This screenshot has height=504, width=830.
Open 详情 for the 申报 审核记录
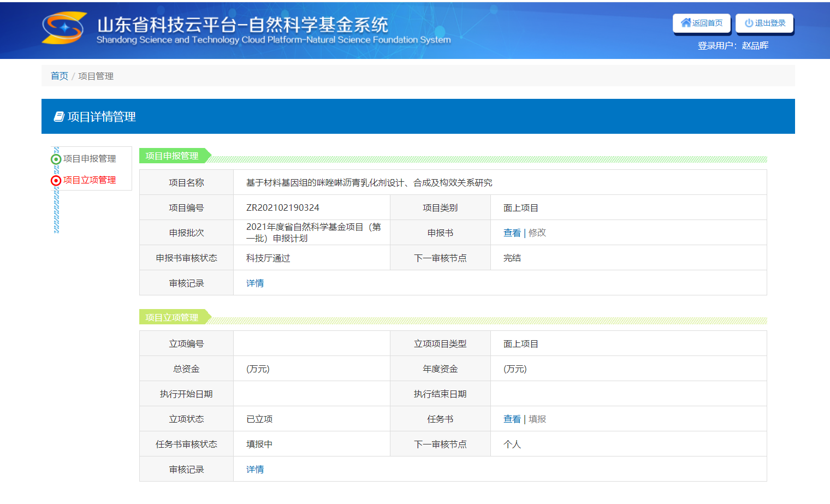click(255, 283)
